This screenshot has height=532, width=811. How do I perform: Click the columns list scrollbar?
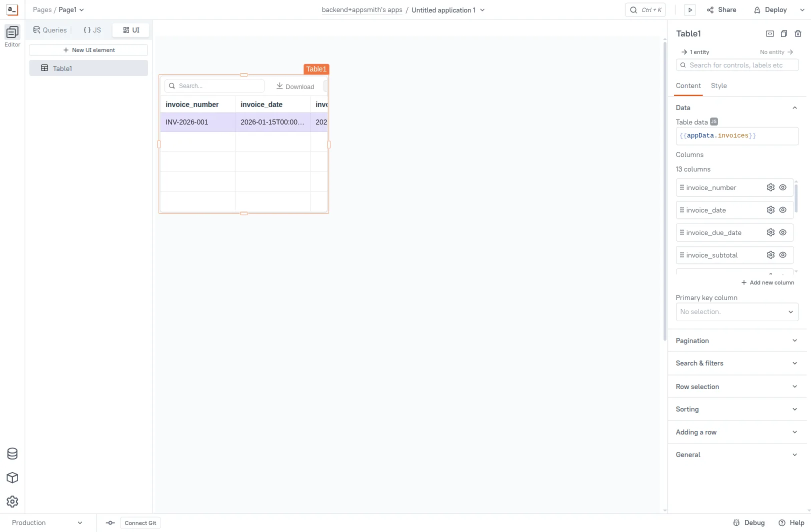pos(796,198)
